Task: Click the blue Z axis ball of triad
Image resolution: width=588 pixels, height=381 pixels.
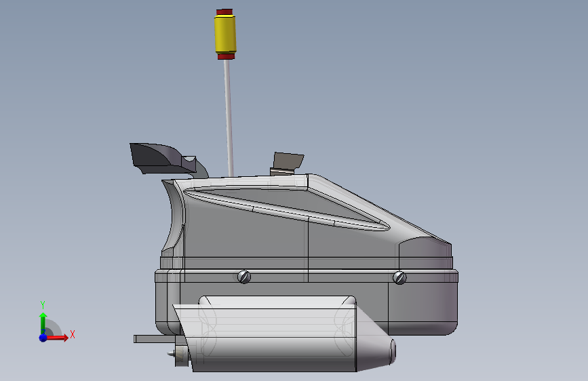Action: coord(43,338)
